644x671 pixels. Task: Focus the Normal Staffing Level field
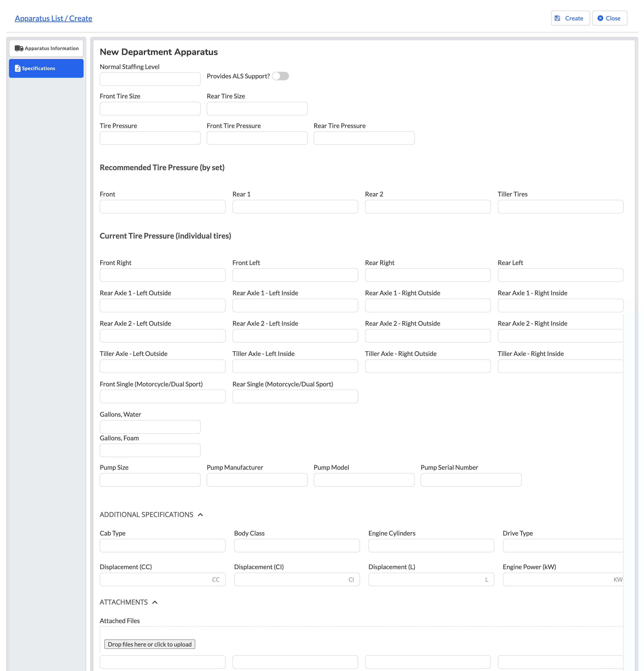tap(150, 79)
